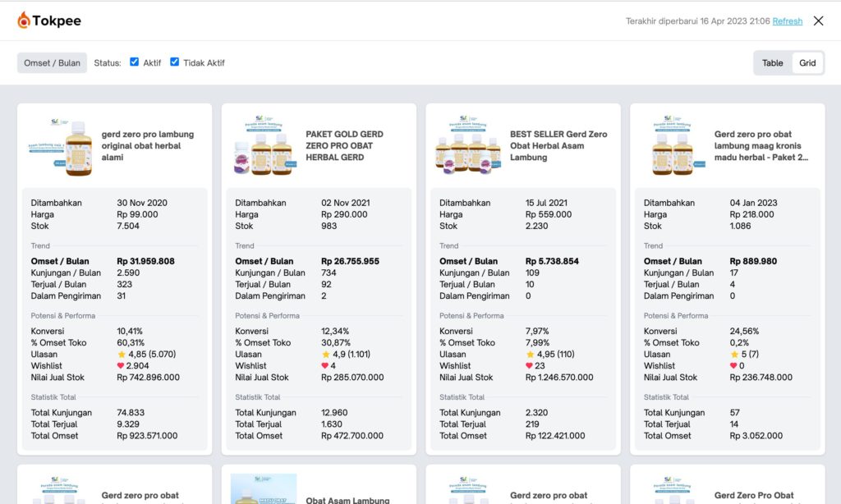Uncheck the Aktif status checkbox
The width and height of the screenshot is (841, 504).
[x=135, y=62]
